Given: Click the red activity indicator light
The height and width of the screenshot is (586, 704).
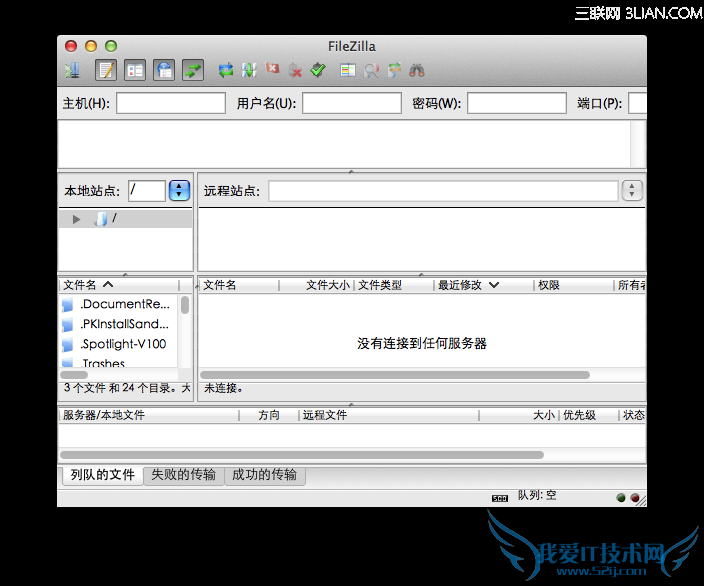Looking at the screenshot, I should [635, 497].
